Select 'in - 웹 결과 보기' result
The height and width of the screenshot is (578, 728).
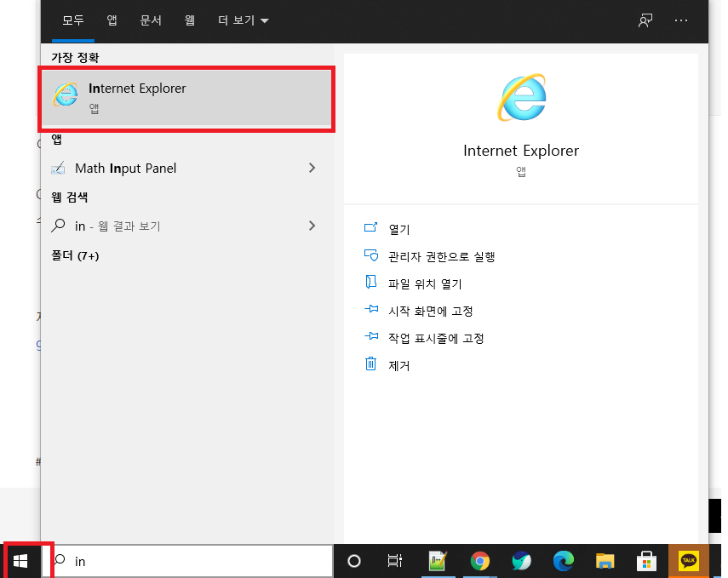click(118, 226)
